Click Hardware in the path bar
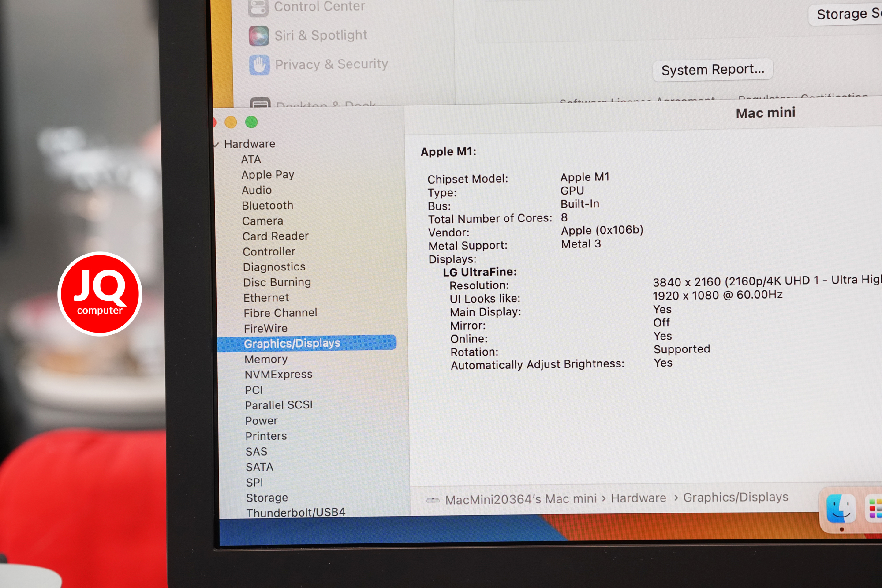This screenshot has height=588, width=882. (x=638, y=498)
